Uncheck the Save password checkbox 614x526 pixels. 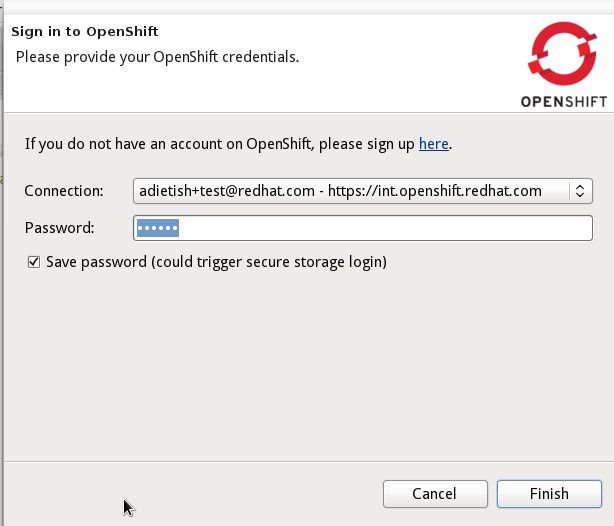point(34,262)
